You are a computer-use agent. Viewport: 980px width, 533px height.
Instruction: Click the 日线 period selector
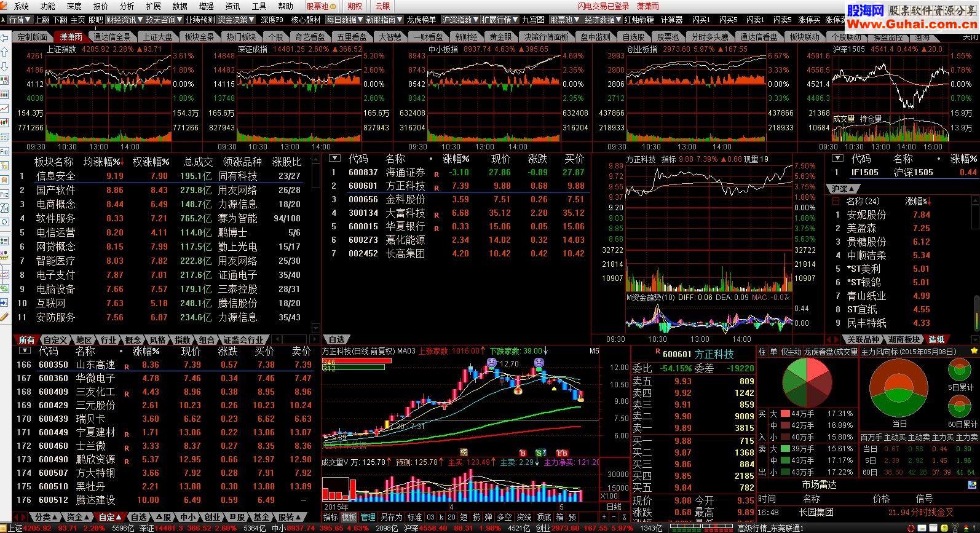(614, 507)
